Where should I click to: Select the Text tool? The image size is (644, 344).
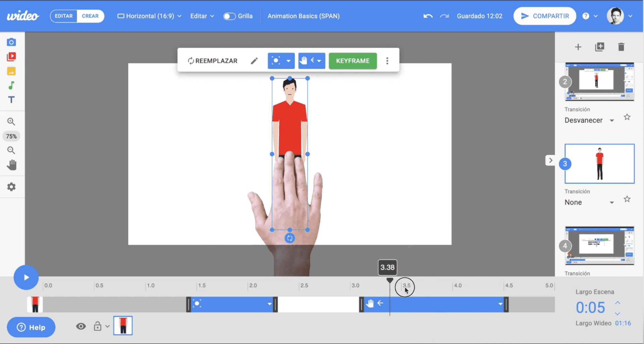(x=11, y=100)
